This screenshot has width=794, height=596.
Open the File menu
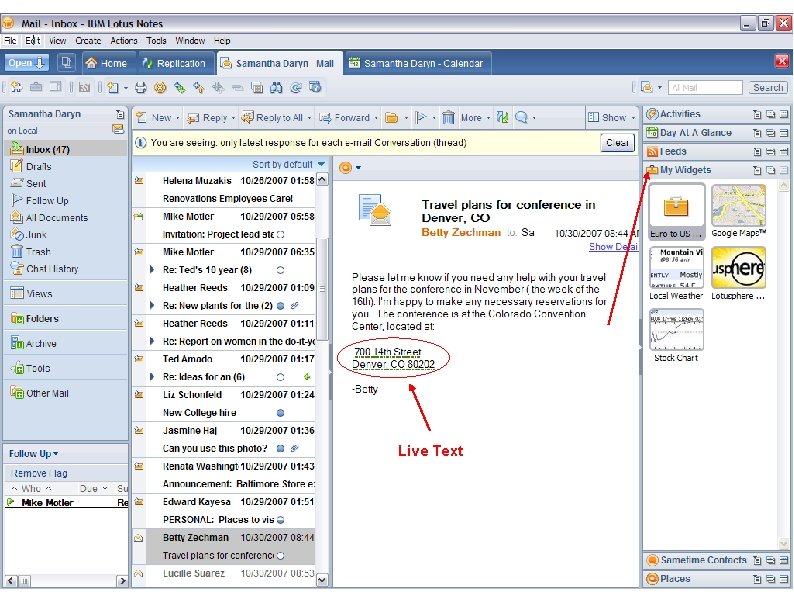(x=10, y=41)
